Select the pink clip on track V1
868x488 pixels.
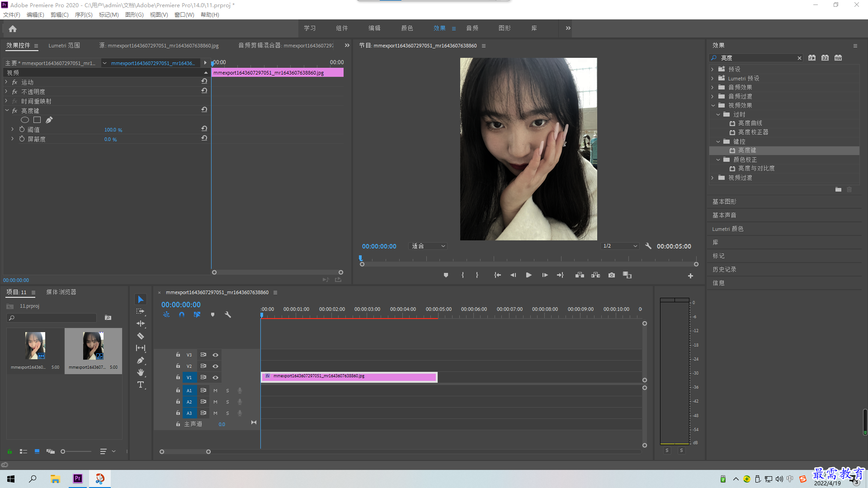349,377
